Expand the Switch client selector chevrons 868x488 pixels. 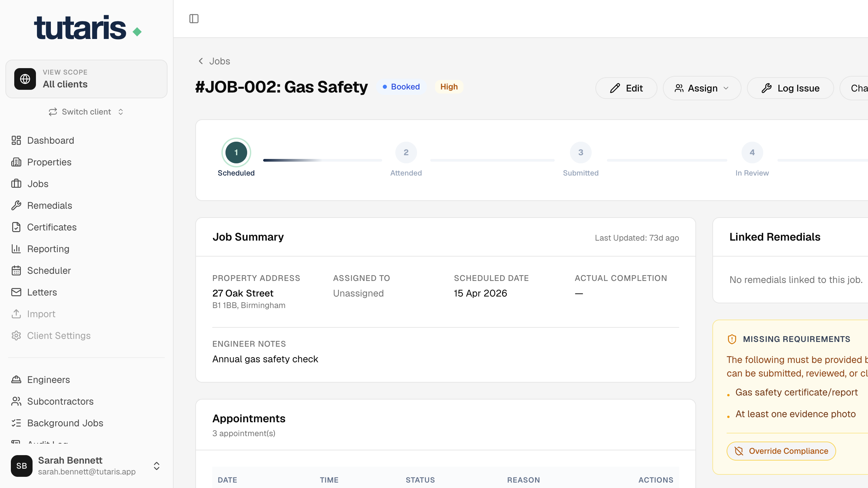pyautogui.click(x=121, y=112)
